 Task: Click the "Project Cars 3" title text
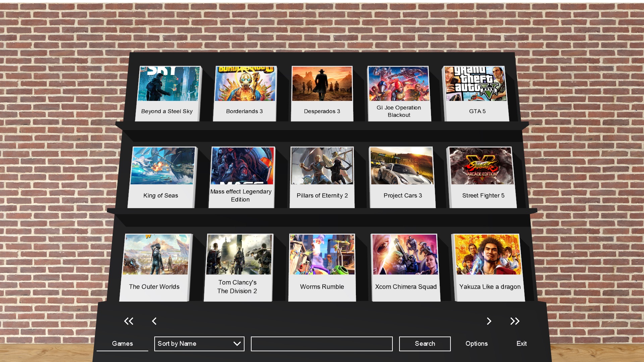pyautogui.click(x=403, y=195)
